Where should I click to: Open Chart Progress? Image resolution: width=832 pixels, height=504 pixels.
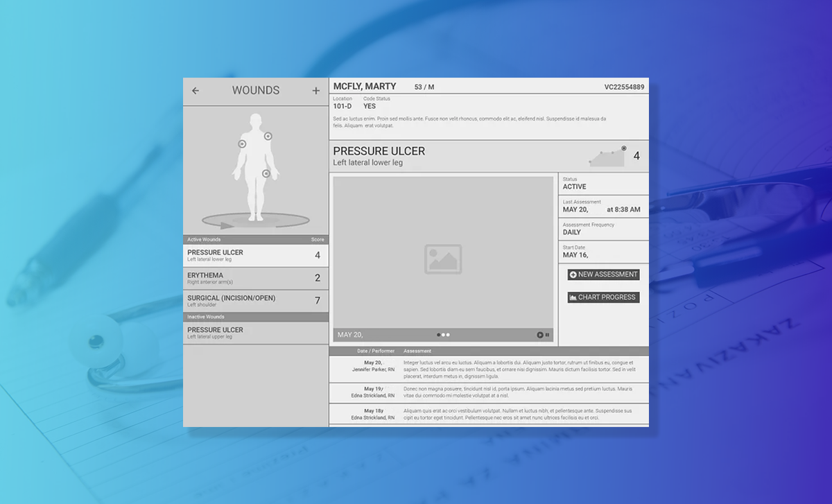coord(604,297)
